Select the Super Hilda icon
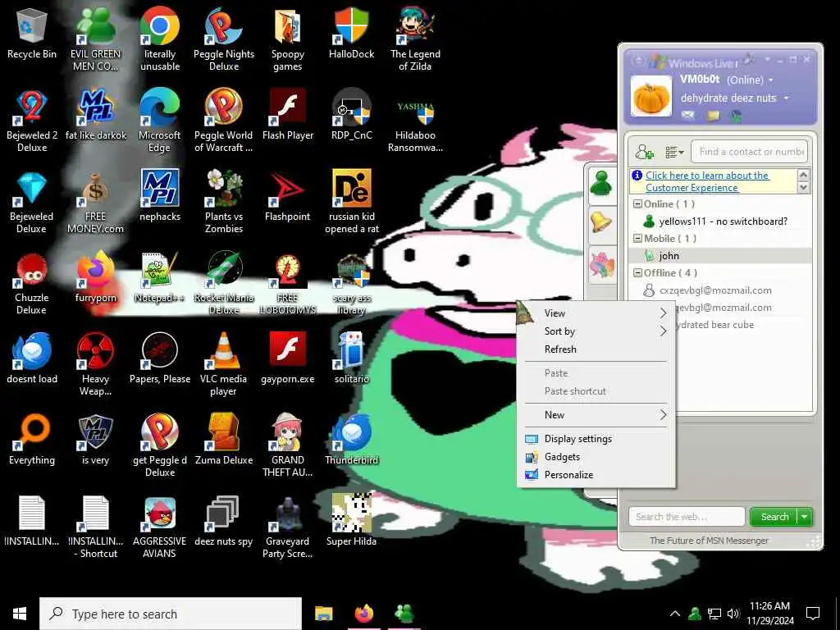The image size is (840, 630). click(x=351, y=521)
